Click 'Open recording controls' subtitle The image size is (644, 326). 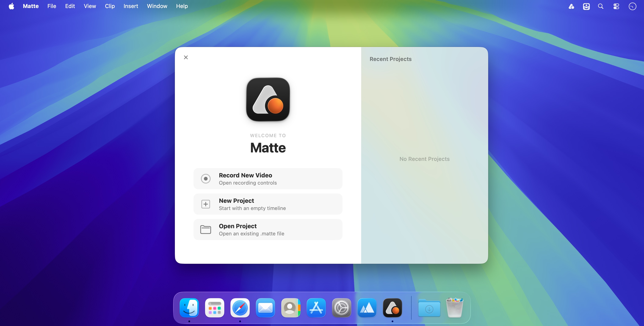248,183
